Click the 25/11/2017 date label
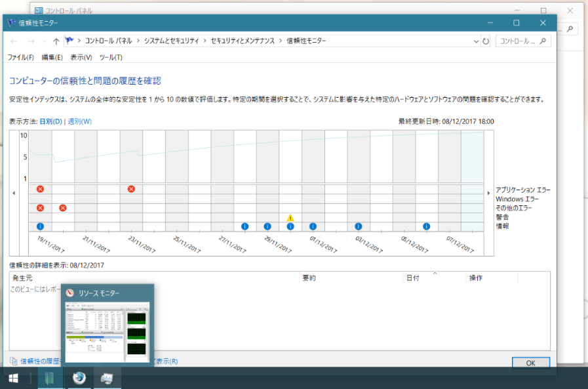588x389 pixels. [x=187, y=244]
